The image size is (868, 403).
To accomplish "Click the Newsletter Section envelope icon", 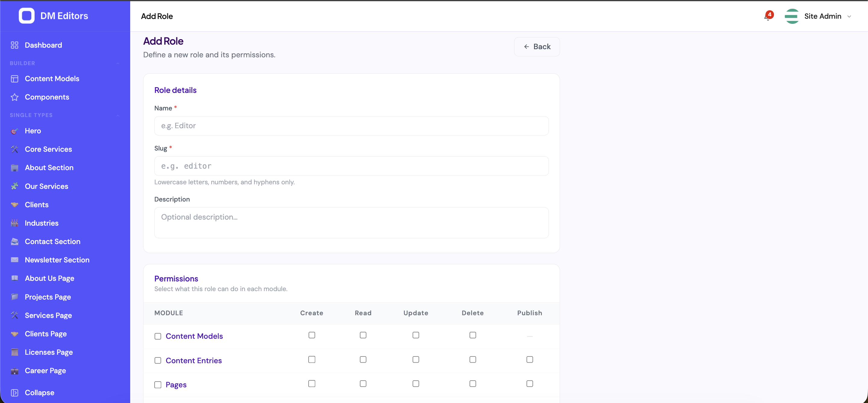I will [14, 260].
